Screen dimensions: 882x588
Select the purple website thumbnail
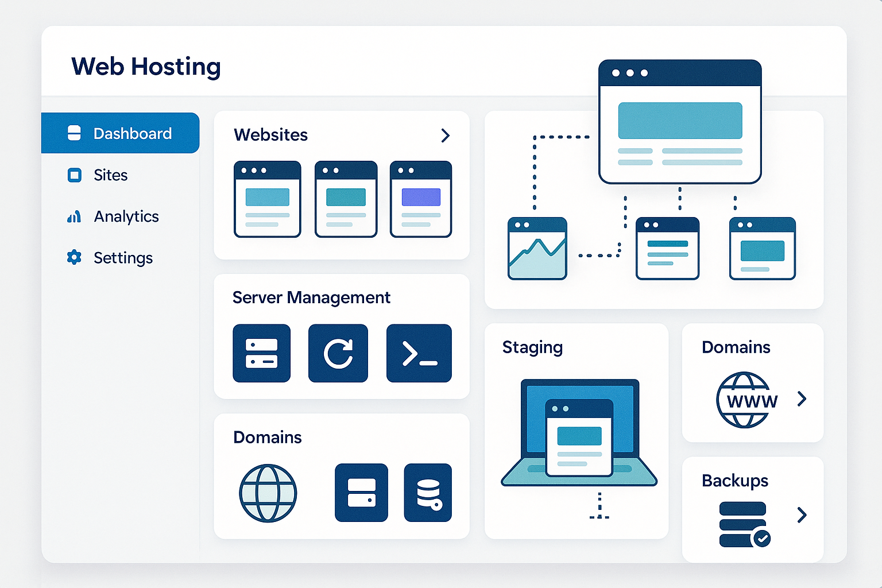click(420, 199)
